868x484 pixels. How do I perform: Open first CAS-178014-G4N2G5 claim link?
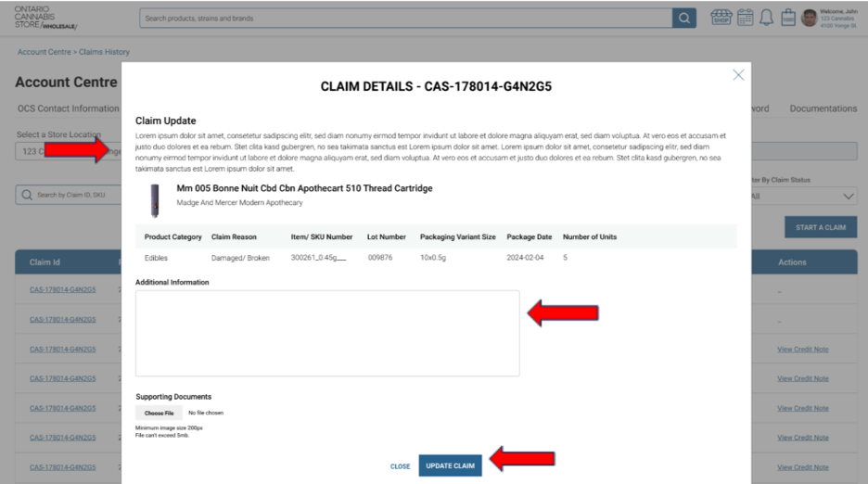click(x=62, y=289)
